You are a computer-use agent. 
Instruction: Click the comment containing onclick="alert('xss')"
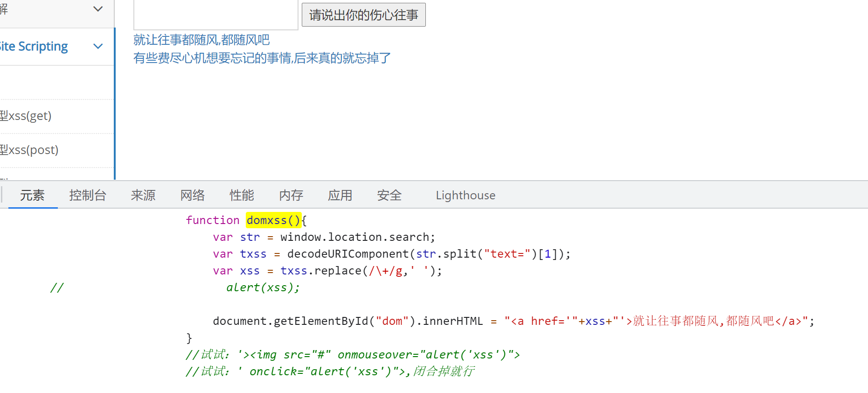point(330,372)
